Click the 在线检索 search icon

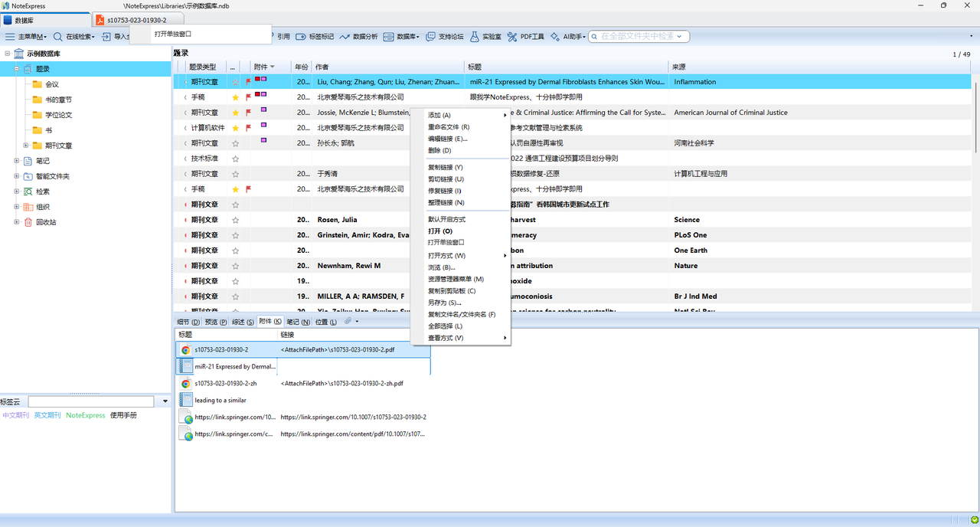(x=58, y=37)
